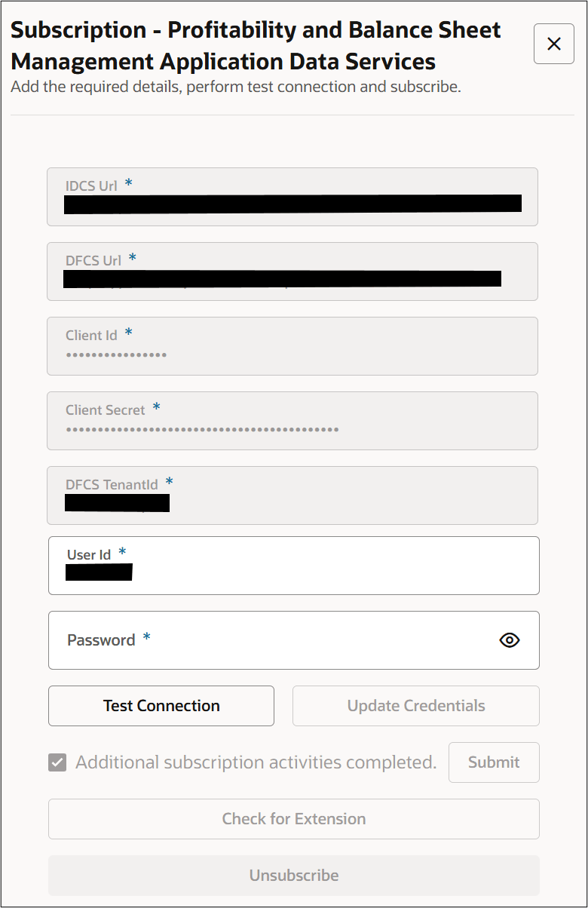Click the close X icon on the dialog
This screenshot has width=588, height=908.
pyautogui.click(x=553, y=44)
